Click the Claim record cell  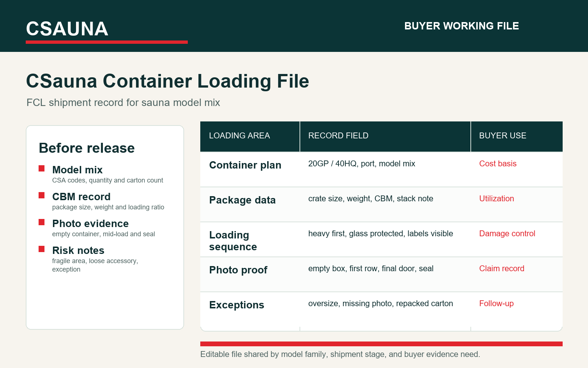tap(502, 269)
